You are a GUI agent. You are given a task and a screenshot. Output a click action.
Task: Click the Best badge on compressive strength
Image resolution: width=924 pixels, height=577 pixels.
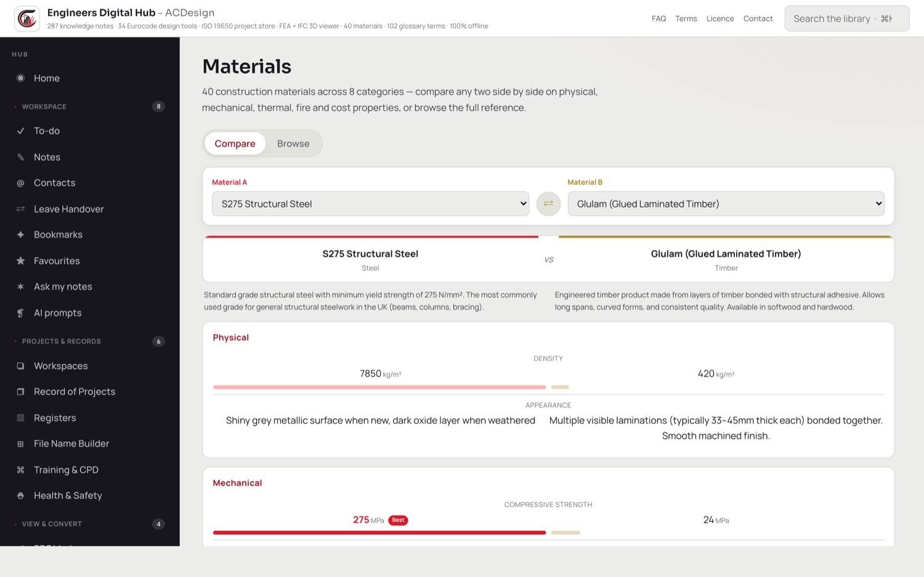(398, 520)
